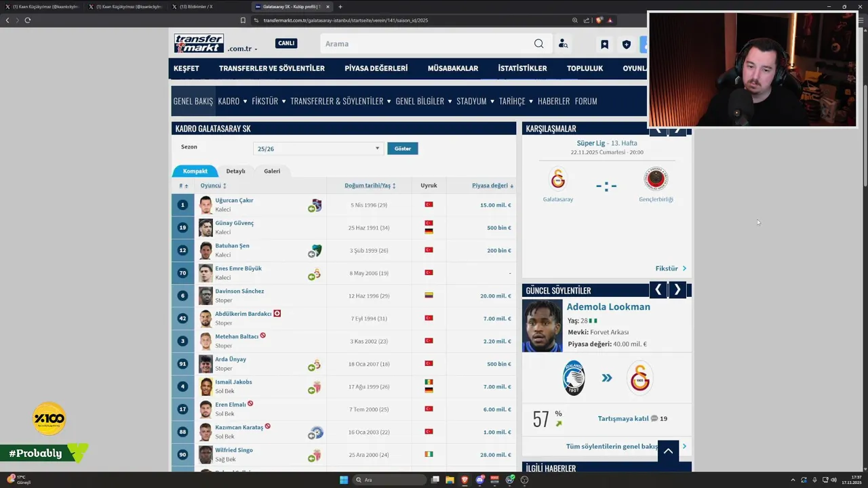Viewport: 868px width, 488px height.
Task: Switch to the Detaylı tab
Action: [x=235, y=171]
